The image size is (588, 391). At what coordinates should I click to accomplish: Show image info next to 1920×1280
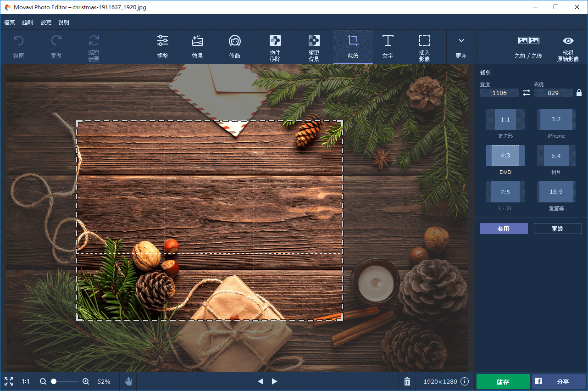pos(465,381)
